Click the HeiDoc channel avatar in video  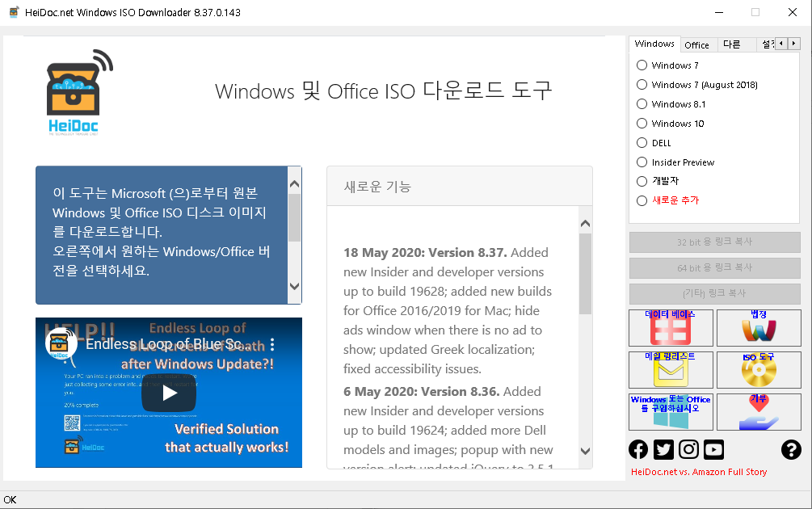tap(61, 343)
